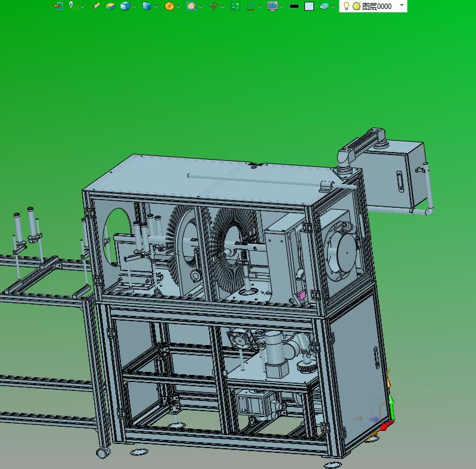Click the yellow-blue layered box icon
This screenshot has height=469, width=476.
click(110, 6)
